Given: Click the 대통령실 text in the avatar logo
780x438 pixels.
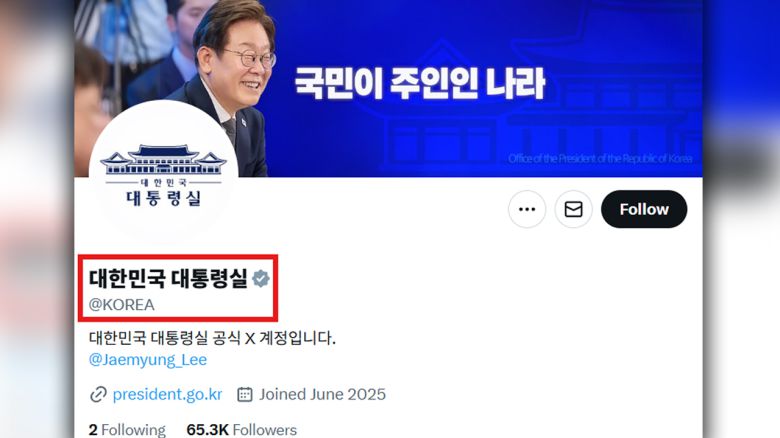Looking at the screenshot, I should tap(164, 198).
